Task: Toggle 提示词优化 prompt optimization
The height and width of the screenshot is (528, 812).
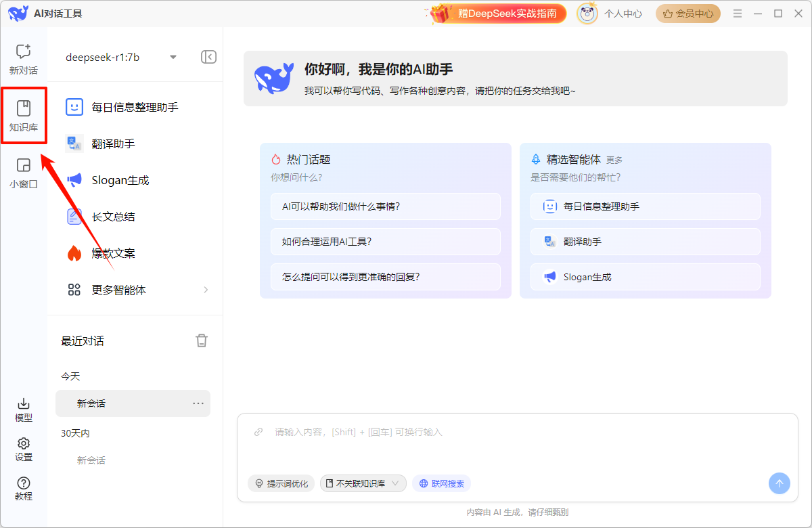Action: click(x=281, y=483)
